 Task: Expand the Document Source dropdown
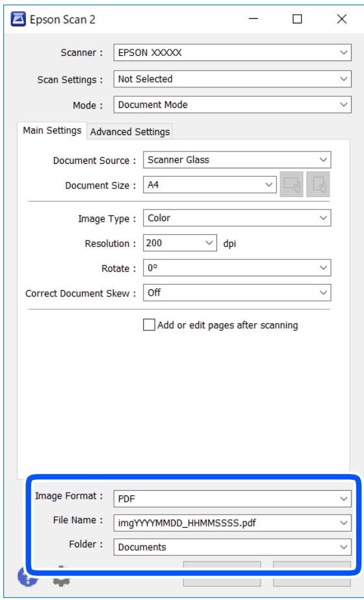(237, 160)
